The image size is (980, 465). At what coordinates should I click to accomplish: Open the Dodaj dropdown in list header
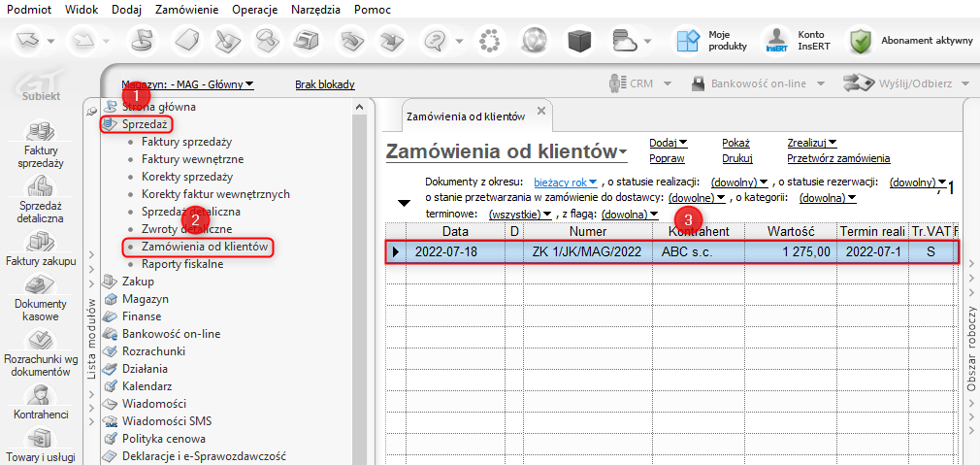click(x=669, y=143)
